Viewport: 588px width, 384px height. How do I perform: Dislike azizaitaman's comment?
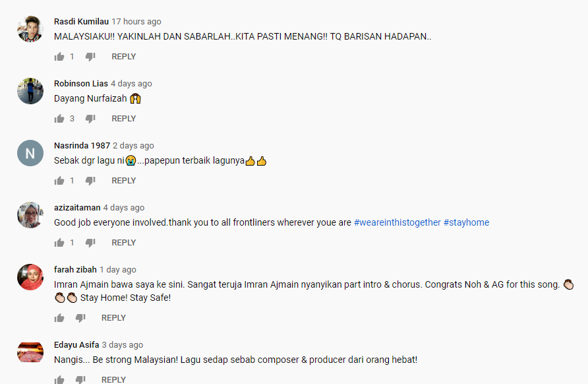90,243
